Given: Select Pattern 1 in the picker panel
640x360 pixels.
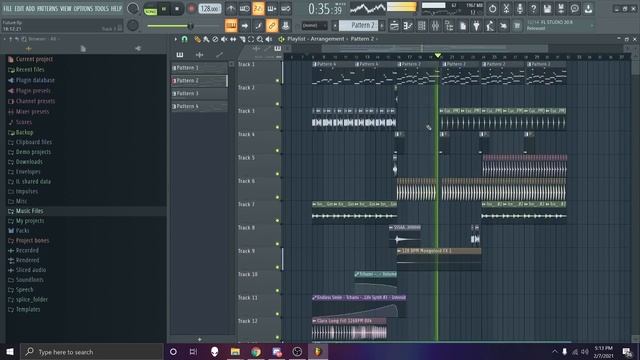Looking at the screenshot, I should pos(199,68).
